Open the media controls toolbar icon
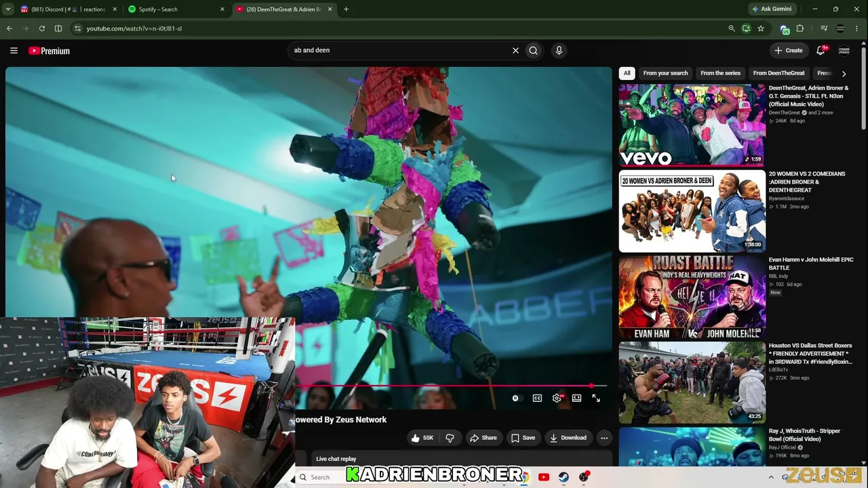This screenshot has width=868, height=488. click(x=824, y=28)
